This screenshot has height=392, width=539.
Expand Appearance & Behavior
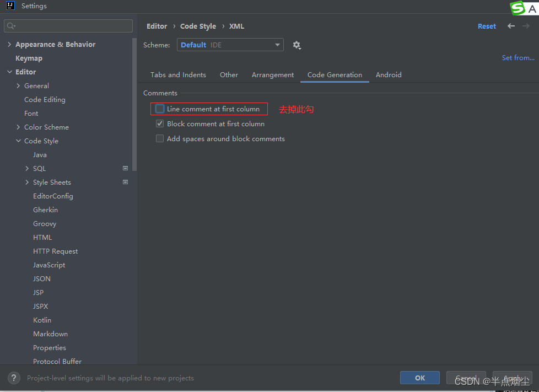(x=9, y=44)
